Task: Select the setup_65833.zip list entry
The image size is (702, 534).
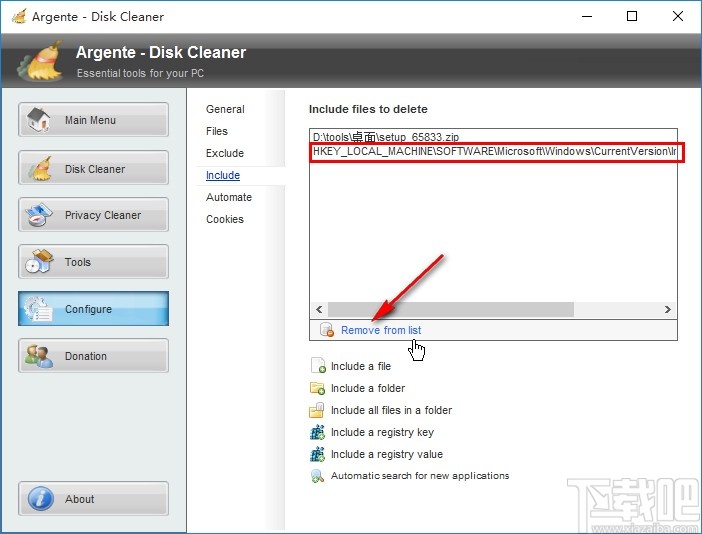Action: pyautogui.click(x=493, y=137)
